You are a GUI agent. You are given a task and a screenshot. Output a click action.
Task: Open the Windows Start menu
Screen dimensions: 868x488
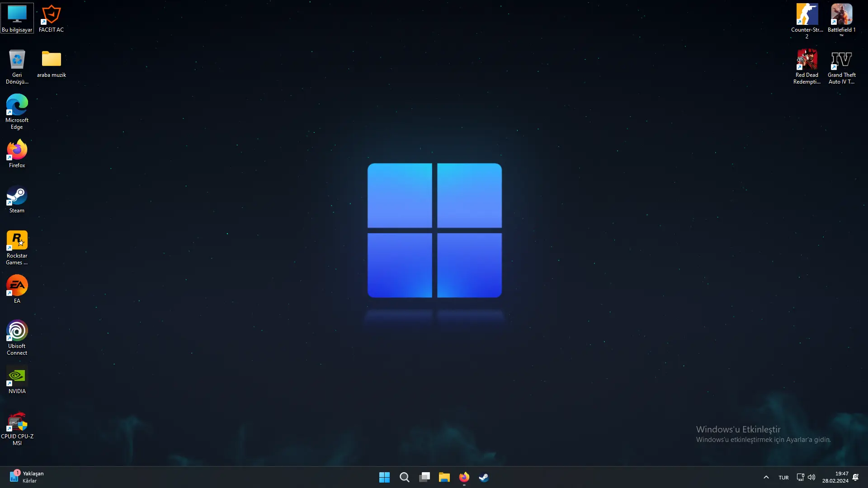click(384, 477)
